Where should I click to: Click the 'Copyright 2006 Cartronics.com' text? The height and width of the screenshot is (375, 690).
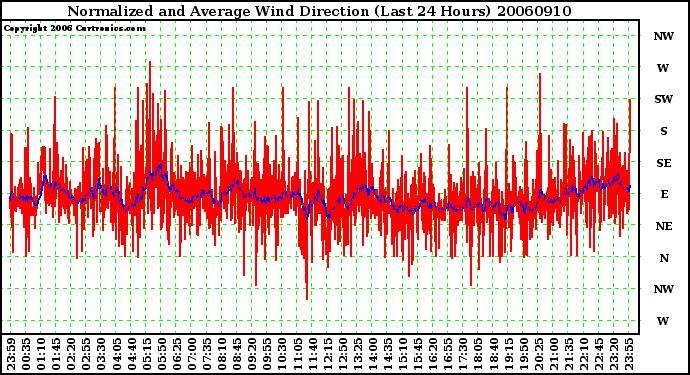click(75, 29)
